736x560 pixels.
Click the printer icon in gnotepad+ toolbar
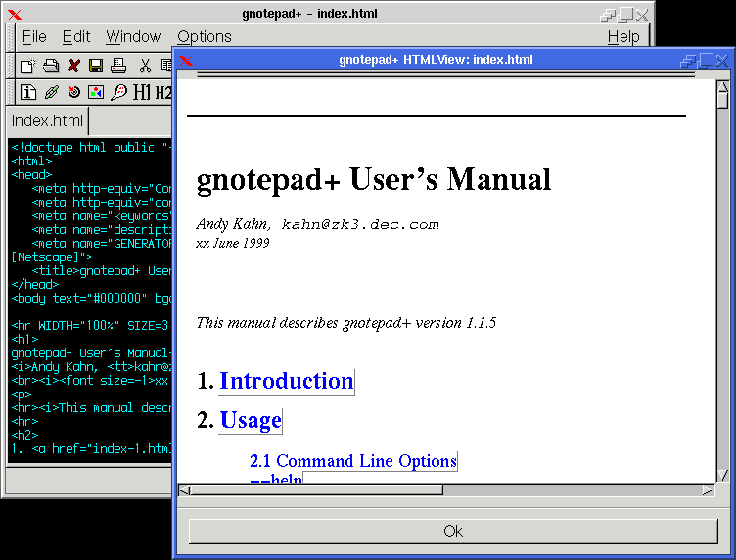tap(118, 66)
